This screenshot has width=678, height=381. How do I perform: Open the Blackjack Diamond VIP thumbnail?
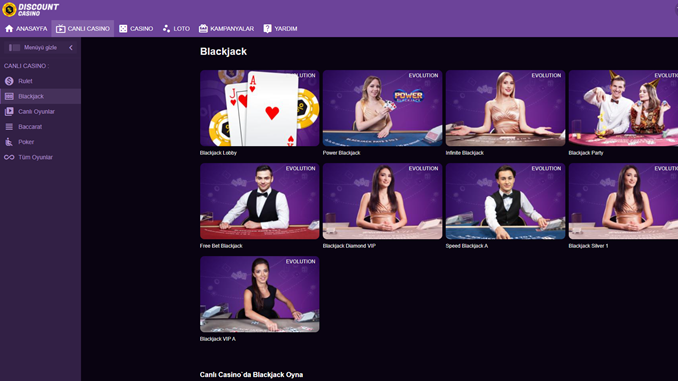(x=382, y=201)
